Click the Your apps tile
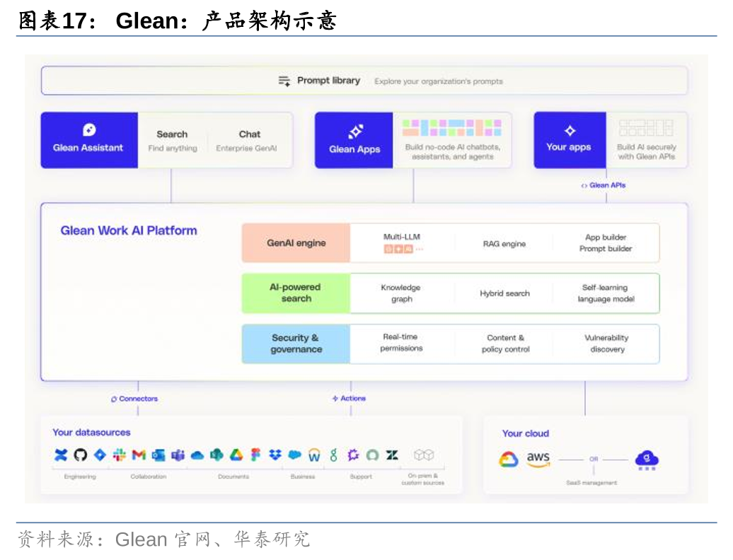The width and height of the screenshot is (733, 560). 569,140
